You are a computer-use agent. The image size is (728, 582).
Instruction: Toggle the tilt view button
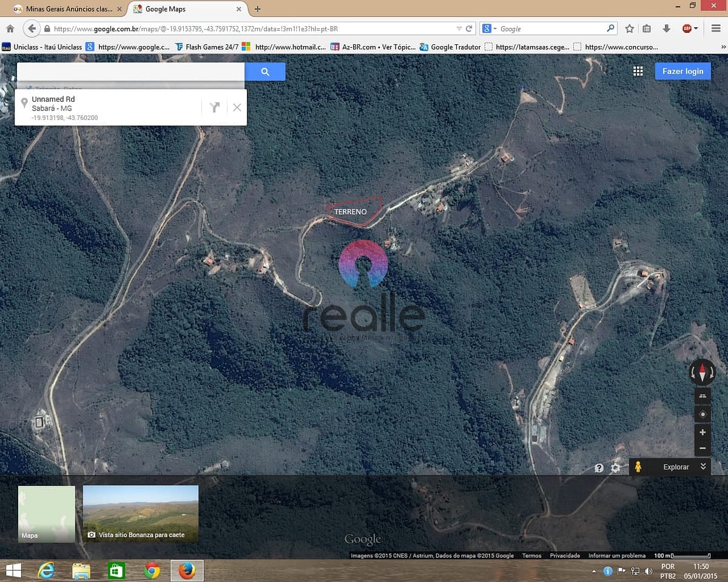click(703, 396)
